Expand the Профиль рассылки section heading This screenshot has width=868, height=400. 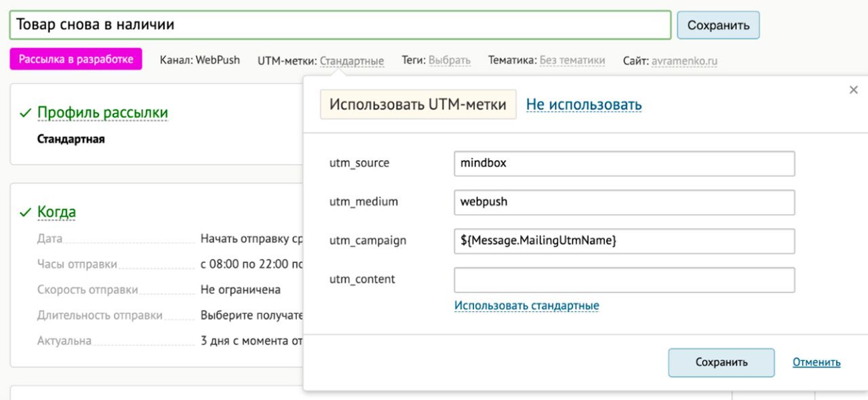(102, 113)
